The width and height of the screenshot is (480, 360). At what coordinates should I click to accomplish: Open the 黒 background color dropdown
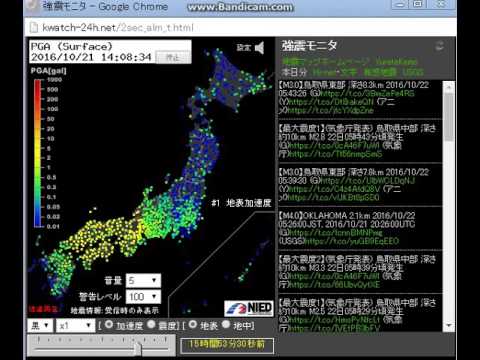tap(40, 325)
